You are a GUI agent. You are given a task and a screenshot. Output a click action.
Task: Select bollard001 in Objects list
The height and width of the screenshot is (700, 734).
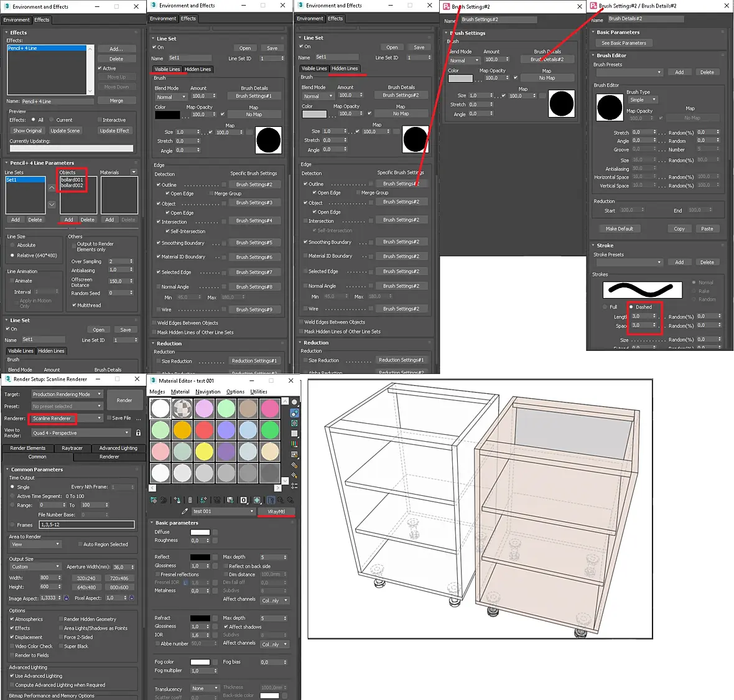click(x=72, y=180)
